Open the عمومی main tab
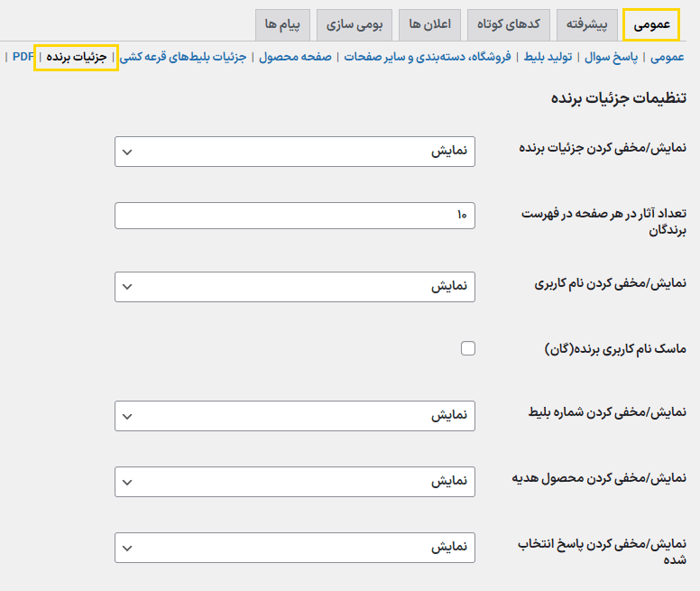700x591 pixels. [651, 24]
